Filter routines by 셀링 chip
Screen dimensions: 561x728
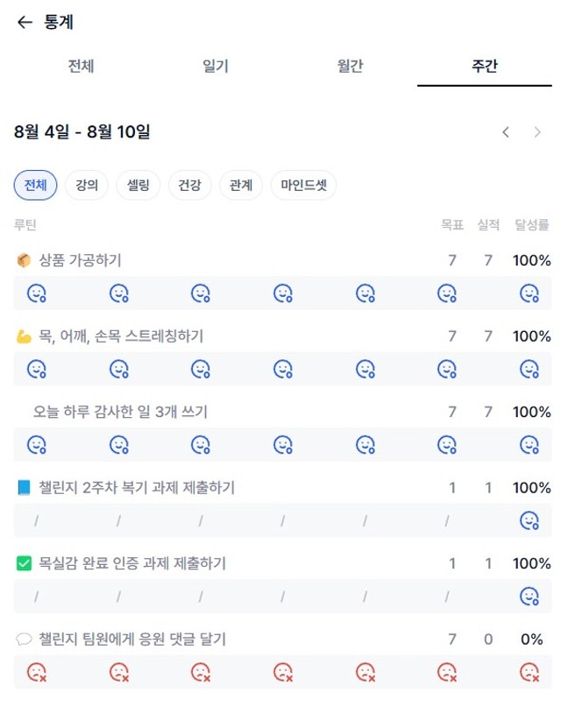click(x=138, y=185)
